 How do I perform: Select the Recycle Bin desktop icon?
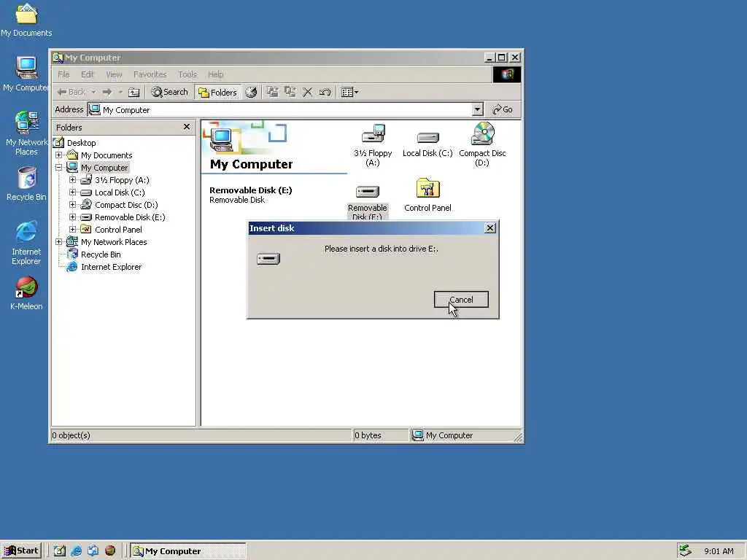(26, 184)
